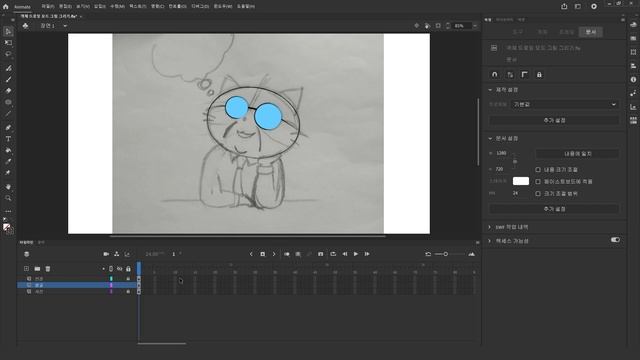This screenshot has height=360, width=640.
Task: Click the Home icon in the title bar
Action: pyautogui.click(x=6, y=7)
